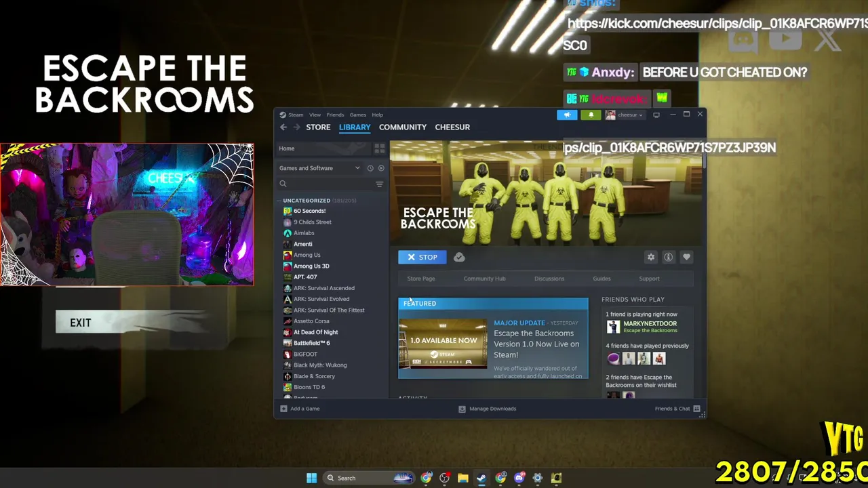
Task: Open the View menu
Action: [x=315, y=115]
